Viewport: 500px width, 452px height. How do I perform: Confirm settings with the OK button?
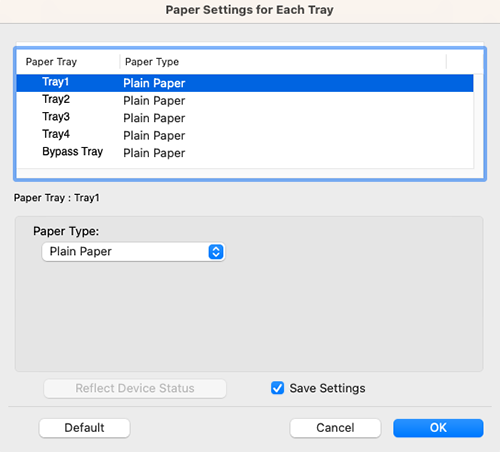click(438, 428)
